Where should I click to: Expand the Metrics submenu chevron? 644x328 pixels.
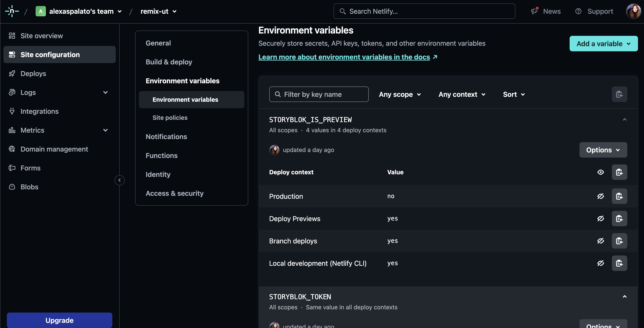click(105, 130)
